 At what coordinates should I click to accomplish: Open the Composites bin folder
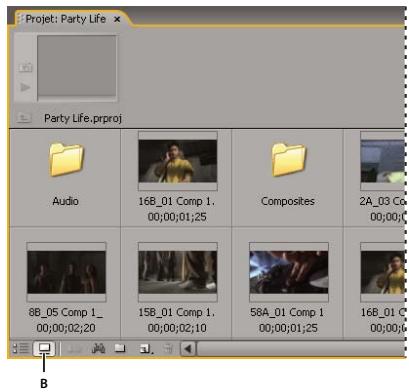289,160
